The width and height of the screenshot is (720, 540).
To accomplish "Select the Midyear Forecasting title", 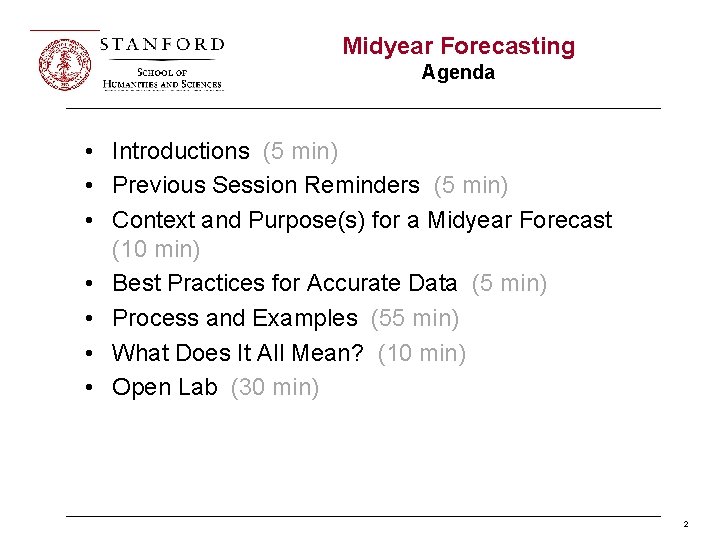I will (x=458, y=47).
